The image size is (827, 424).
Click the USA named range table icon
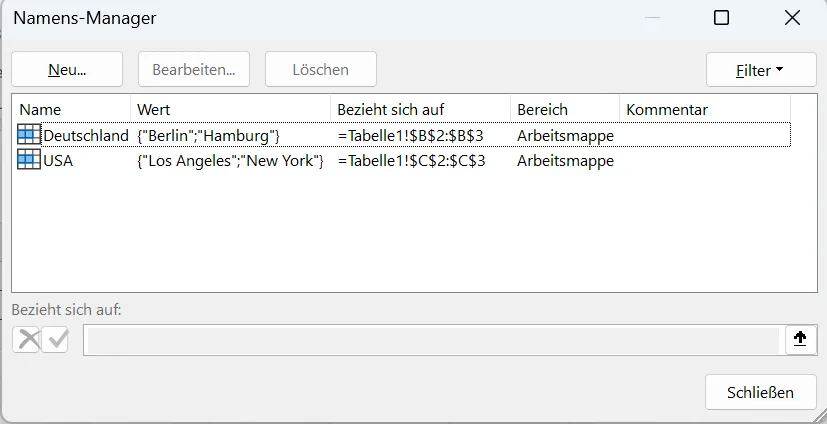28,160
